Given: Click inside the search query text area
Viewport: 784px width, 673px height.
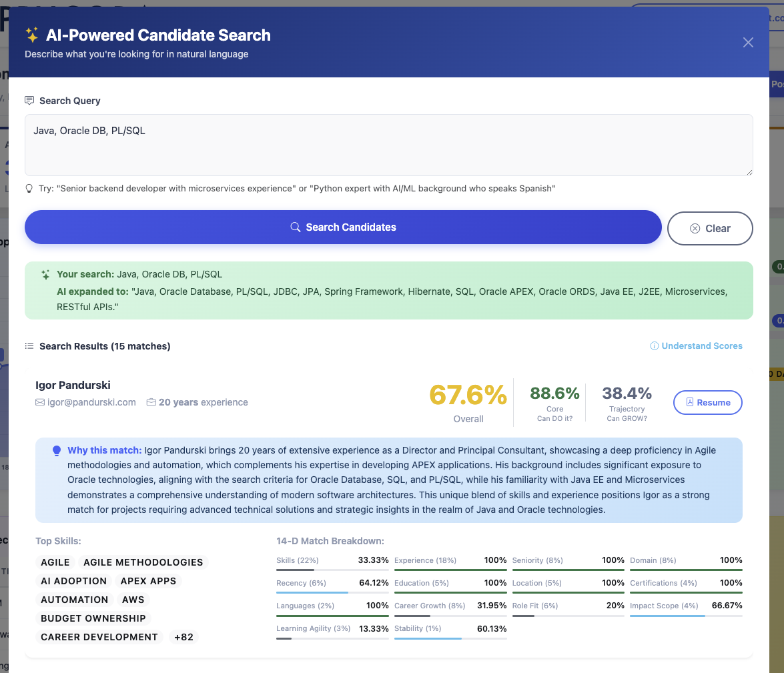Looking at the screenshot, I should (389, 144).
